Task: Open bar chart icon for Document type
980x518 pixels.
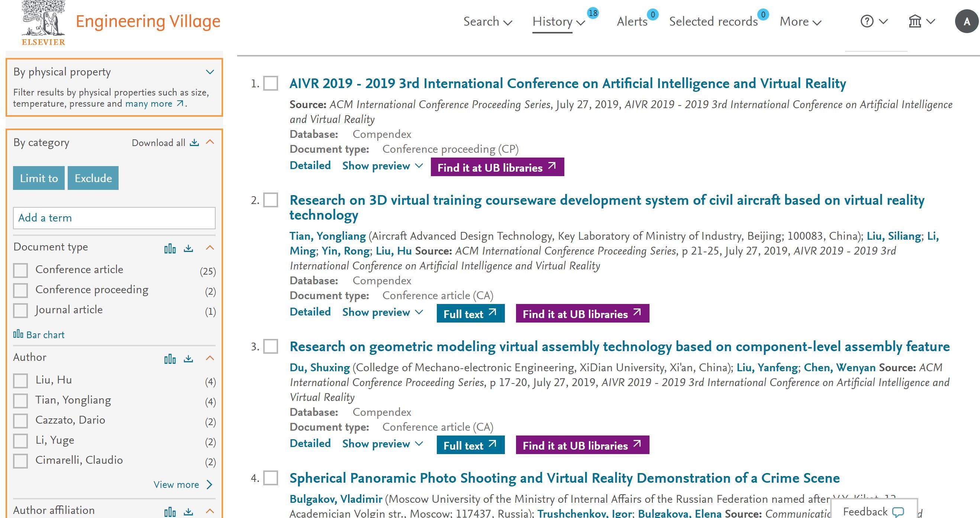Action: (x=170, y=248)
